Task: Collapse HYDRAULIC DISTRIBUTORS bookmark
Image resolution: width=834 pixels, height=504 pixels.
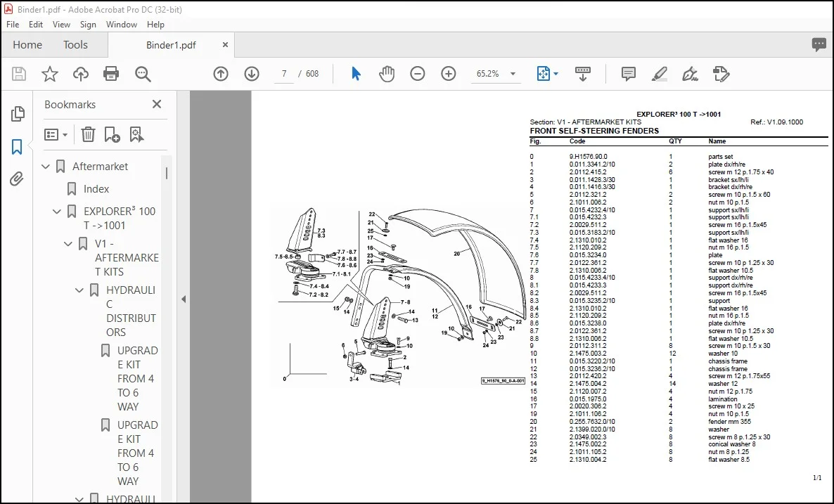Action: pos(79,290)
